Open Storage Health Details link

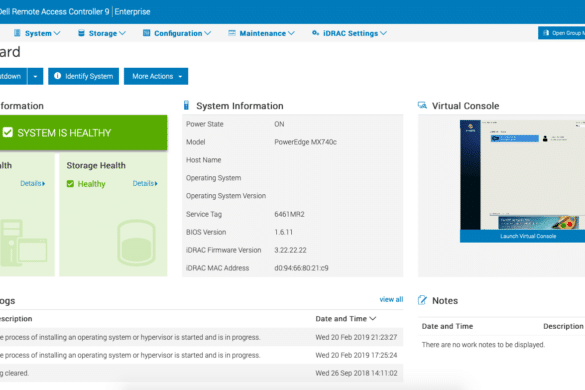click(145, 184)
